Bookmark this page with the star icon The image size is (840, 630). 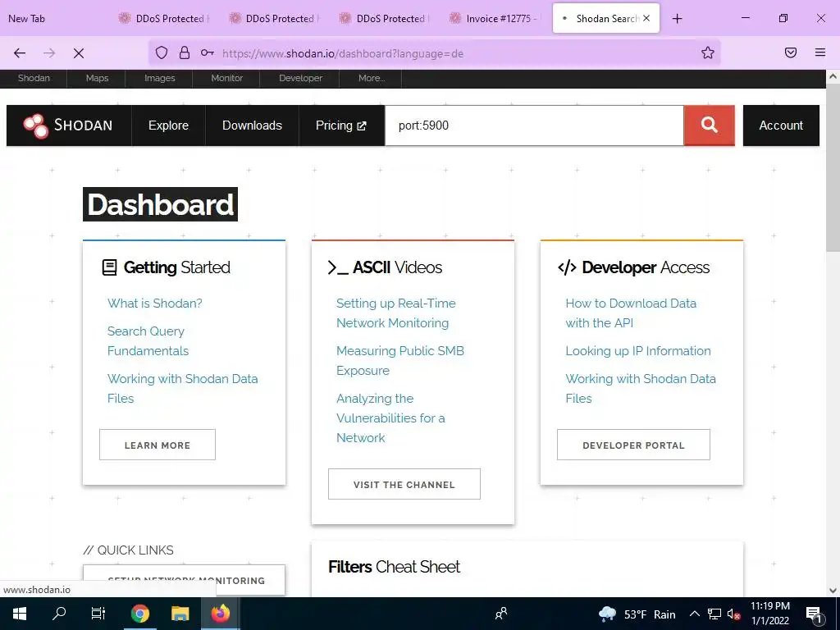tap(708, 52)
